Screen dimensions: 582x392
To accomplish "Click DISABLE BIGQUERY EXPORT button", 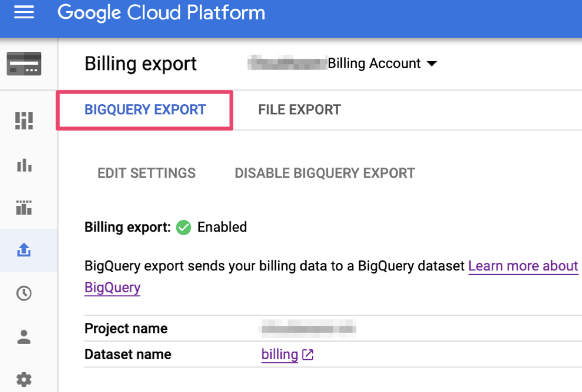I will [325, 173].
